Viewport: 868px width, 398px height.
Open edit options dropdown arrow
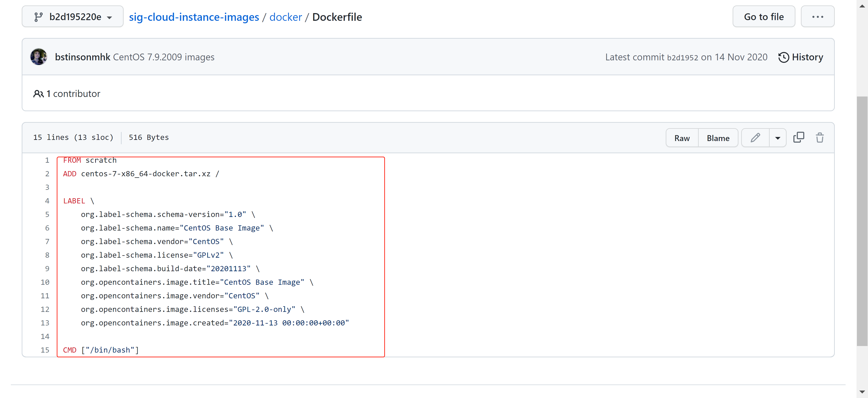tap(777, 138)
